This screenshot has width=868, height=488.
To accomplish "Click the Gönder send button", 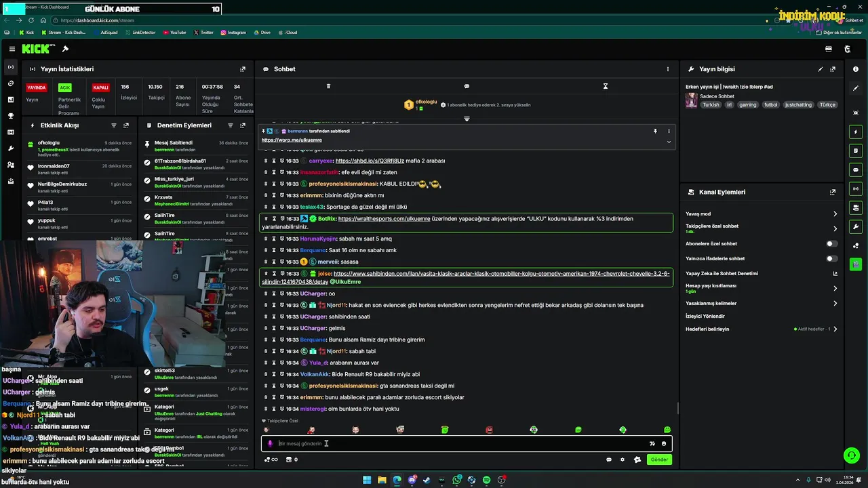I will [x=659, y=460].
